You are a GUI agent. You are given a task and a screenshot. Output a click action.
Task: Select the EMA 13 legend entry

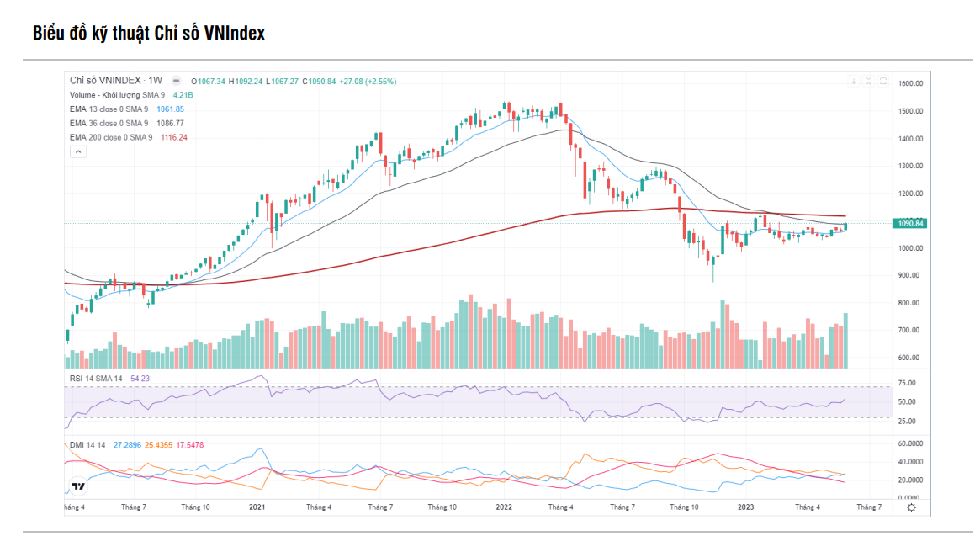[x=107, y=109]
